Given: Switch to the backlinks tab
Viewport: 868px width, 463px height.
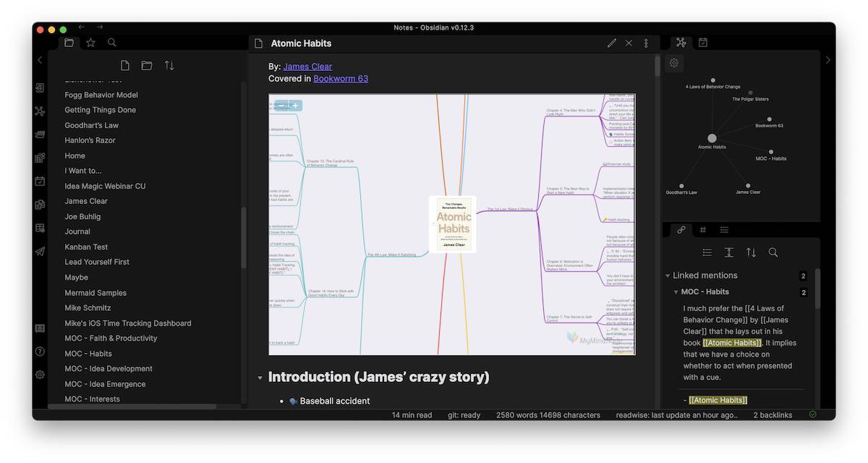Looking at the screenshot, I should pyautogui.click(x=681, y=230).
